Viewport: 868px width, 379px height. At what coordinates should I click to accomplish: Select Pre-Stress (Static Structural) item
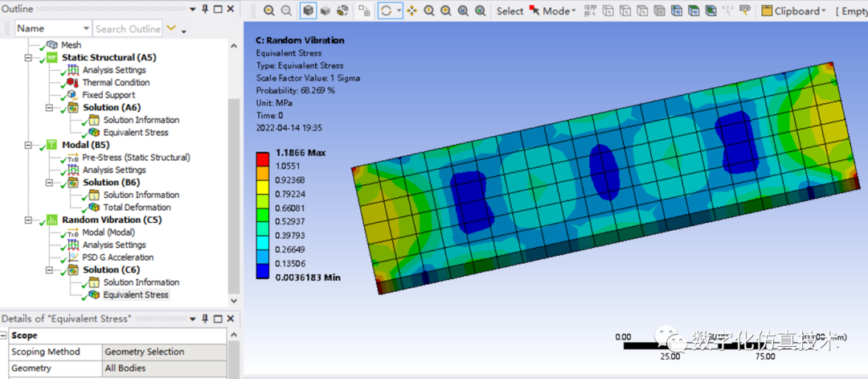point(136,158)
